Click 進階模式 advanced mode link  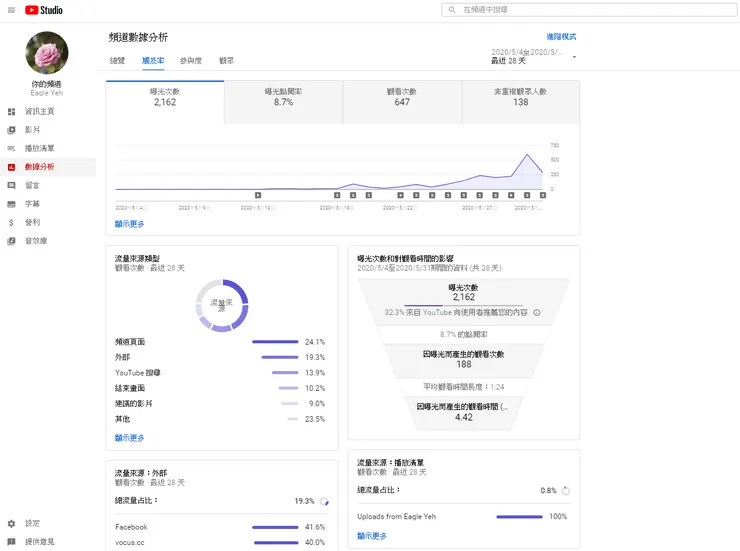[561, 37]
